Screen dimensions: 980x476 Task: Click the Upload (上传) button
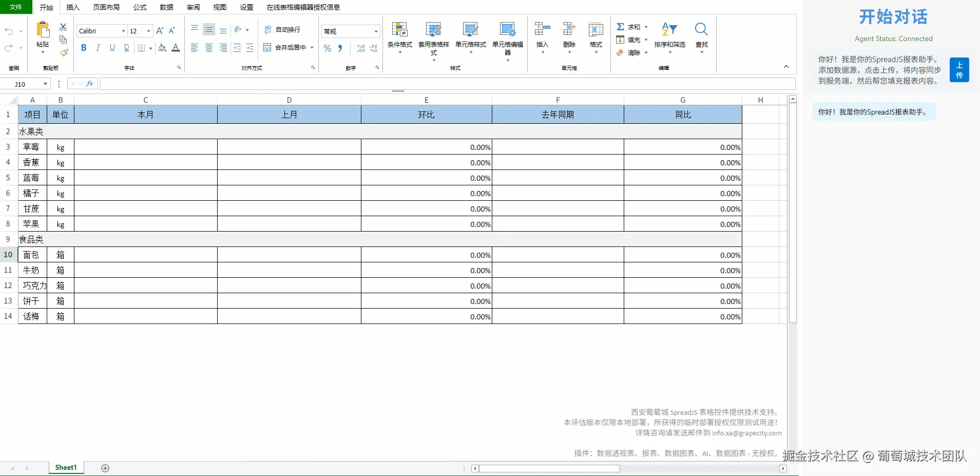[x=959, y=70]
